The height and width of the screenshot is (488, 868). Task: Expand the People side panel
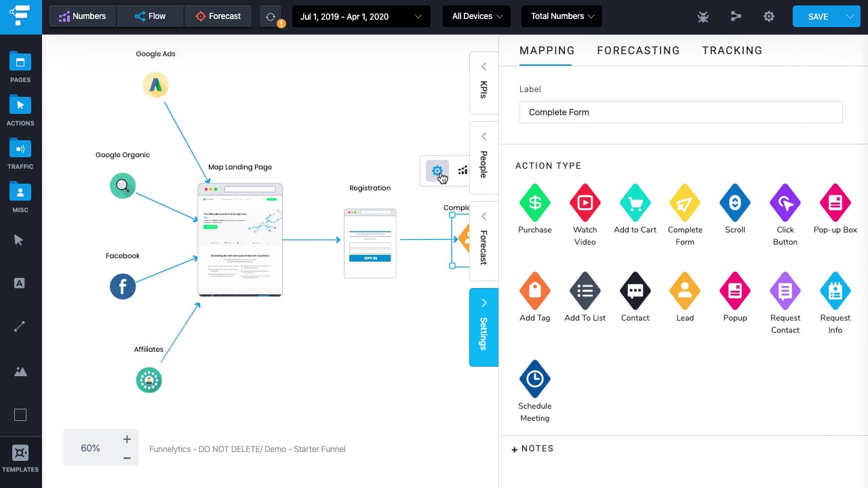point(484,158)
